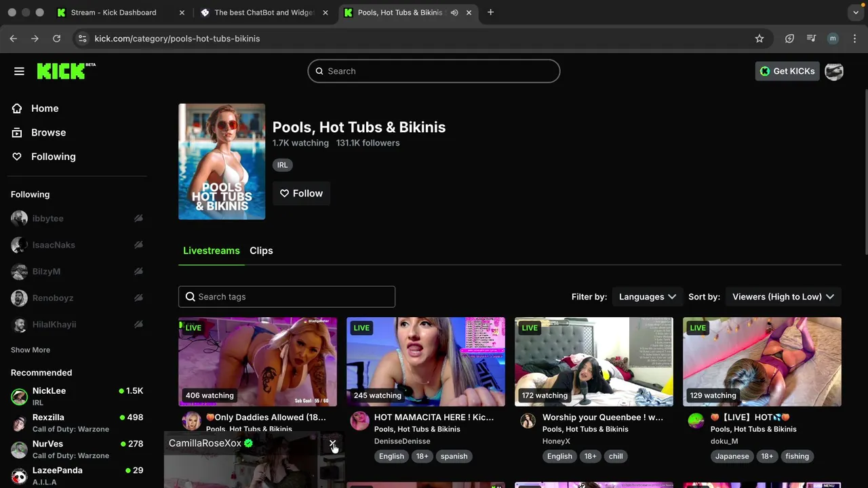Open recommended channel NurVes
This screenshot has height=488, width=868.
point(77,449)
